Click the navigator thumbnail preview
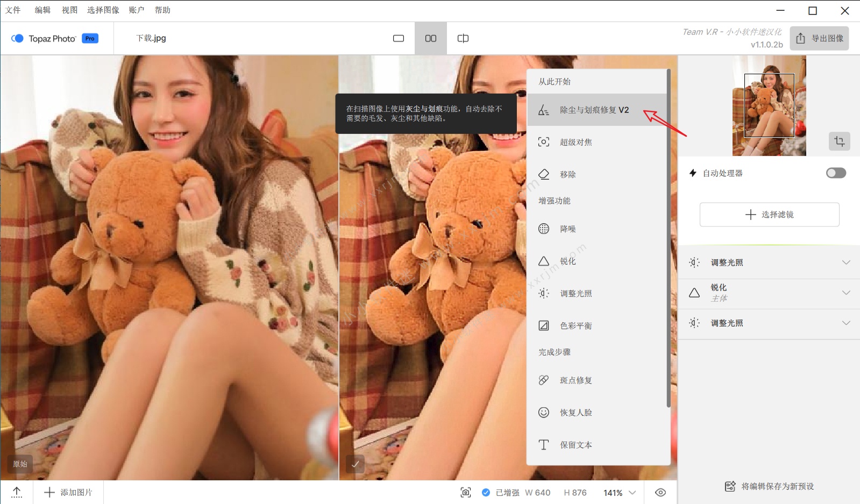This screenshot has height=504, width=860. [x=769, y=105]
